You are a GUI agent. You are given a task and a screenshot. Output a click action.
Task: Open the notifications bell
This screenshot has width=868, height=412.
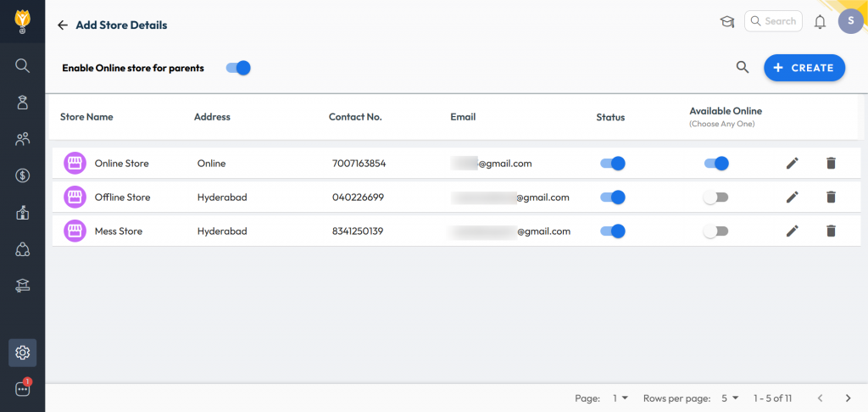click(820, 22)
